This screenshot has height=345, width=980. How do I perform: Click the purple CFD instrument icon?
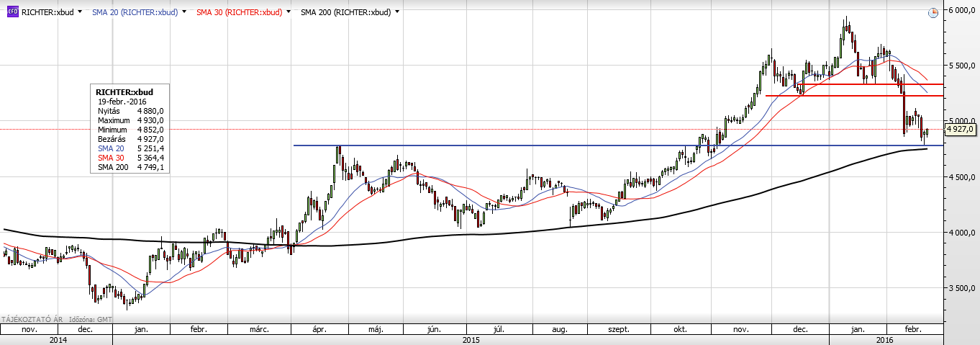pyautogui.click(x=12, y=12)
